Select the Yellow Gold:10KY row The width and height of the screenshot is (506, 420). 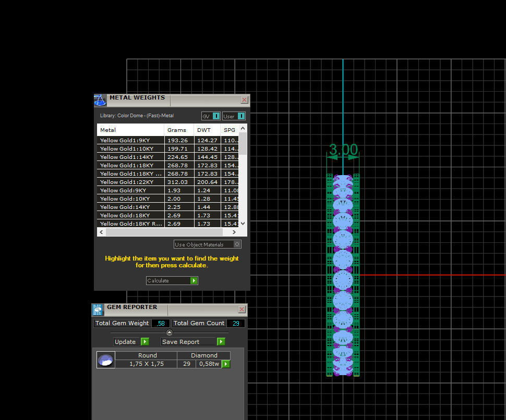click(x=168, y=199)
